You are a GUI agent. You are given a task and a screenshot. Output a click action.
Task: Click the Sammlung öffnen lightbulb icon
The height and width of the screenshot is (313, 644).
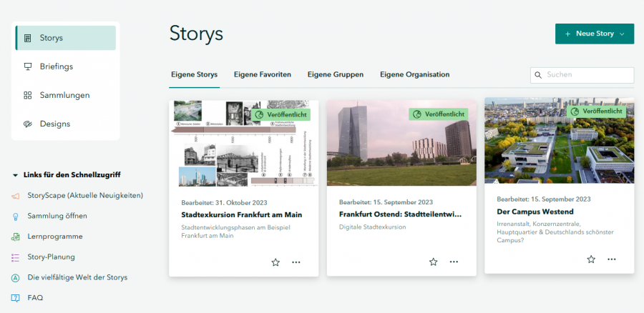15,216
